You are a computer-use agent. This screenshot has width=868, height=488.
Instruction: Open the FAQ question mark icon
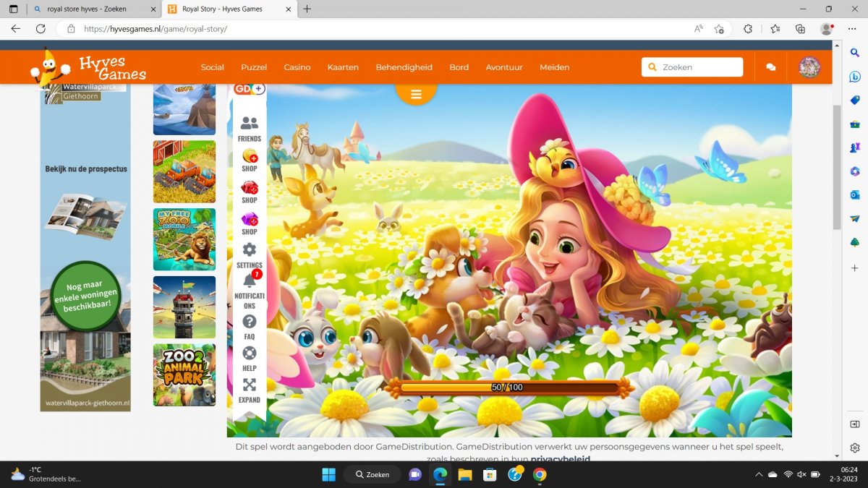pyautogui.click(x=250, y=325)
